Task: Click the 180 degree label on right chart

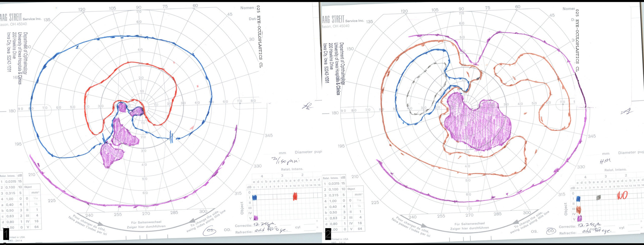Action: [x=335, y=113]
